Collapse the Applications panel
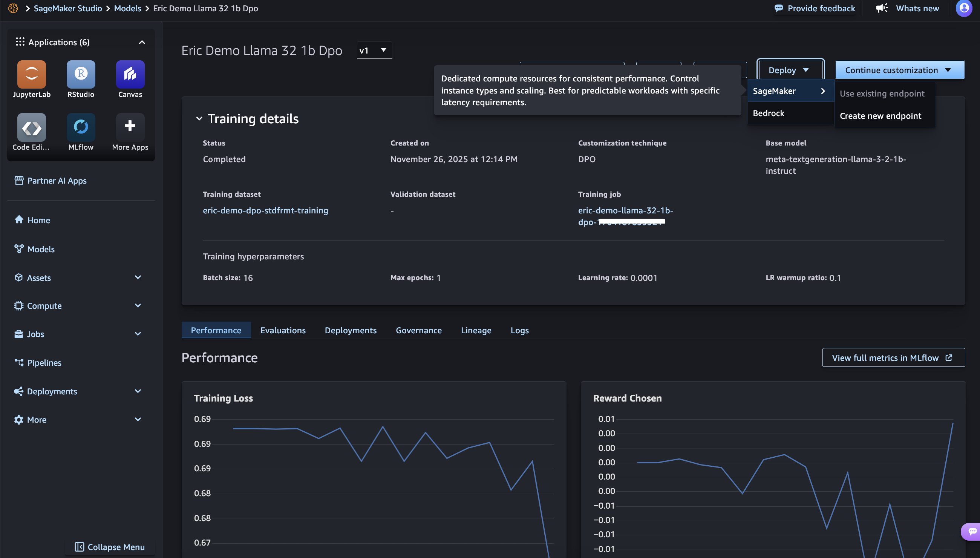Viewport: 980px width, 558px height. tap(142, 42)
